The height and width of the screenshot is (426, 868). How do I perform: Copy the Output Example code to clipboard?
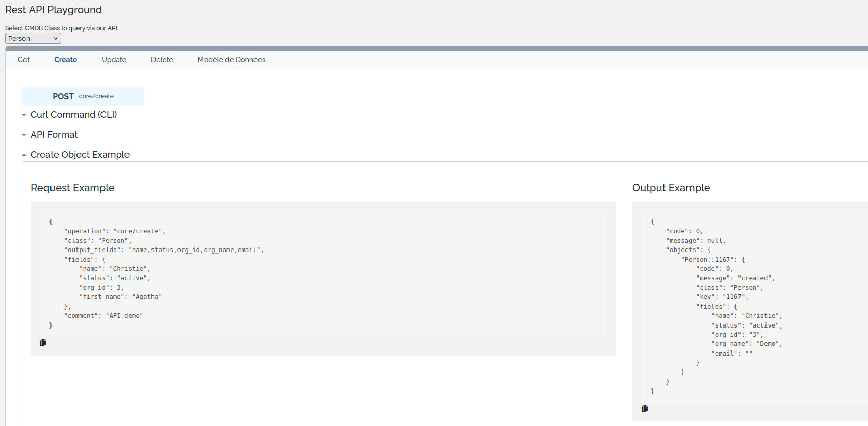click(x=645, y=409)
